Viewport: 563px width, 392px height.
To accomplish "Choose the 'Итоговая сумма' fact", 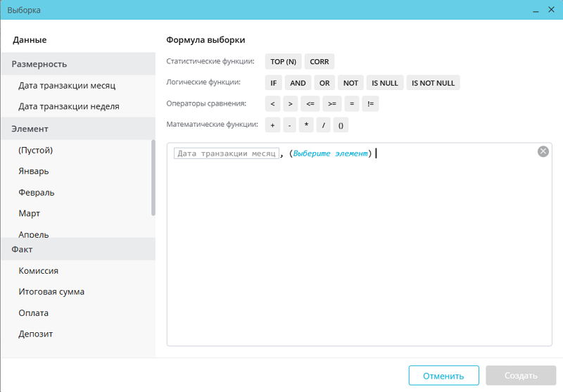I will tap(52, 292).
